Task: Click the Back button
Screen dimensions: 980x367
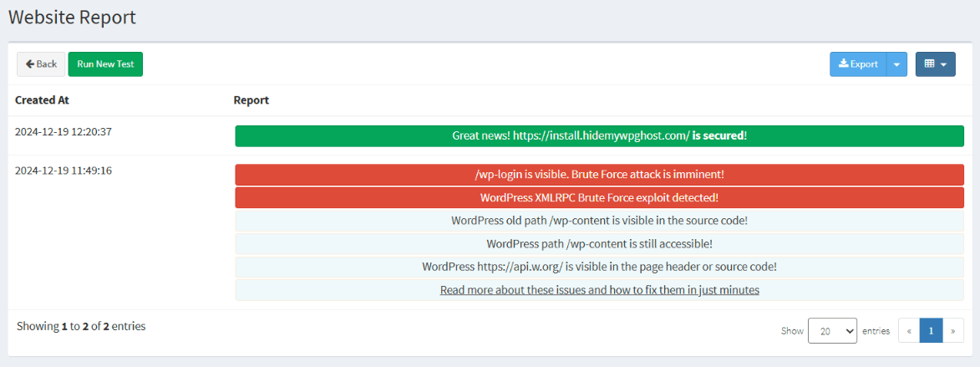Action: [41, 64]
